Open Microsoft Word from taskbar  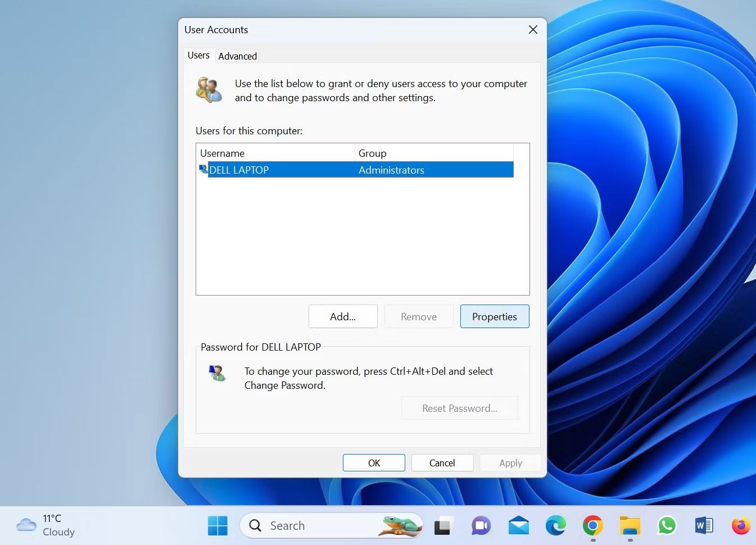point(704,526)
